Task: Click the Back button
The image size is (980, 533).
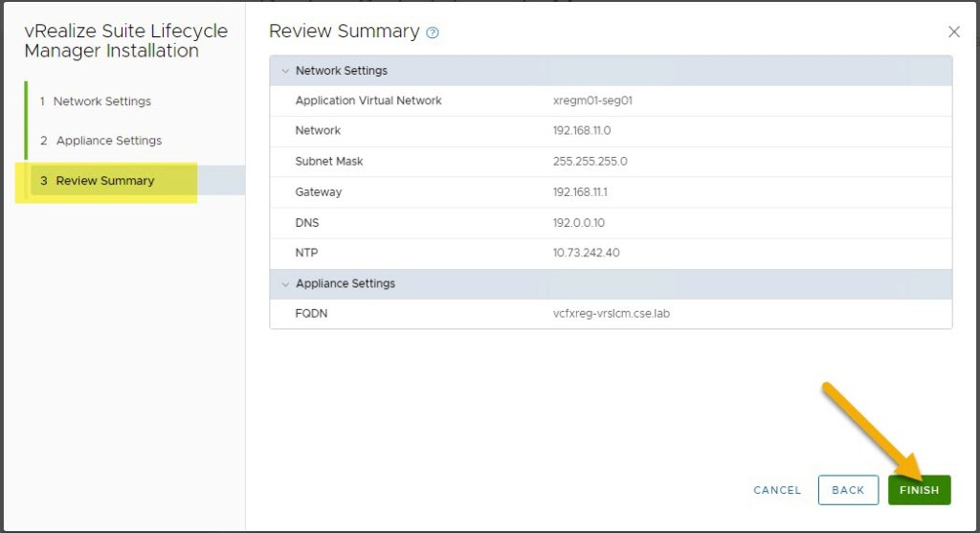Action: [848, 490]
